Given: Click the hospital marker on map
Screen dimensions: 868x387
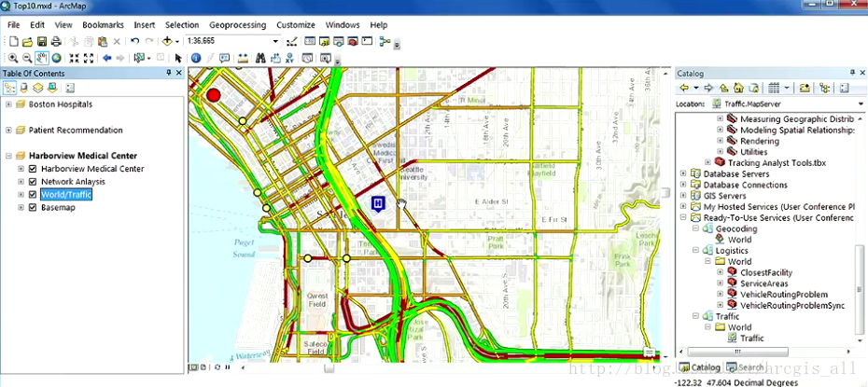Looking at the screenshot, I should (377, 203).
